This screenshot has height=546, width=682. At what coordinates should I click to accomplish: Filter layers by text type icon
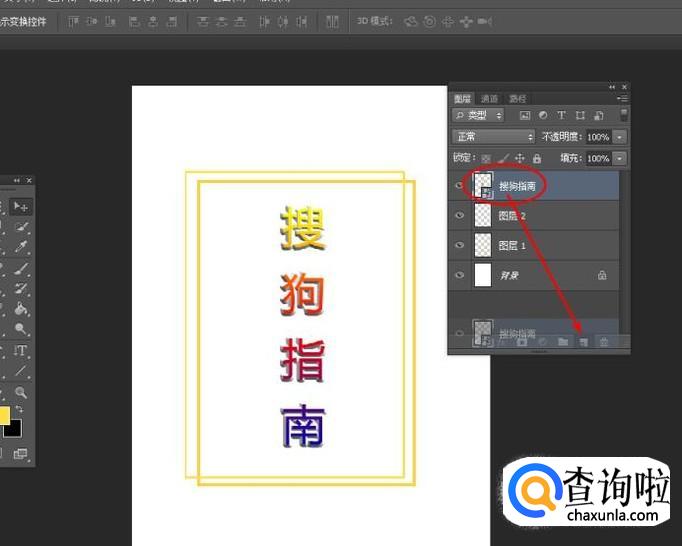pyautogui.click(x=561, y=116)
